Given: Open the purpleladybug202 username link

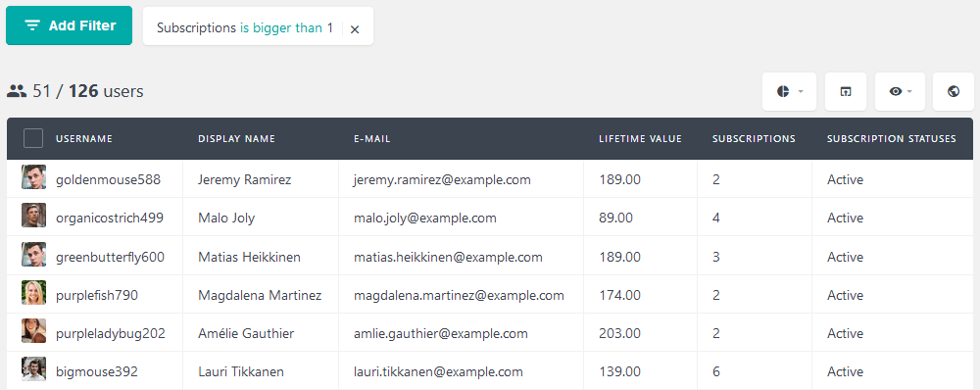Looking at the screenshot, I should pos(111,334).
